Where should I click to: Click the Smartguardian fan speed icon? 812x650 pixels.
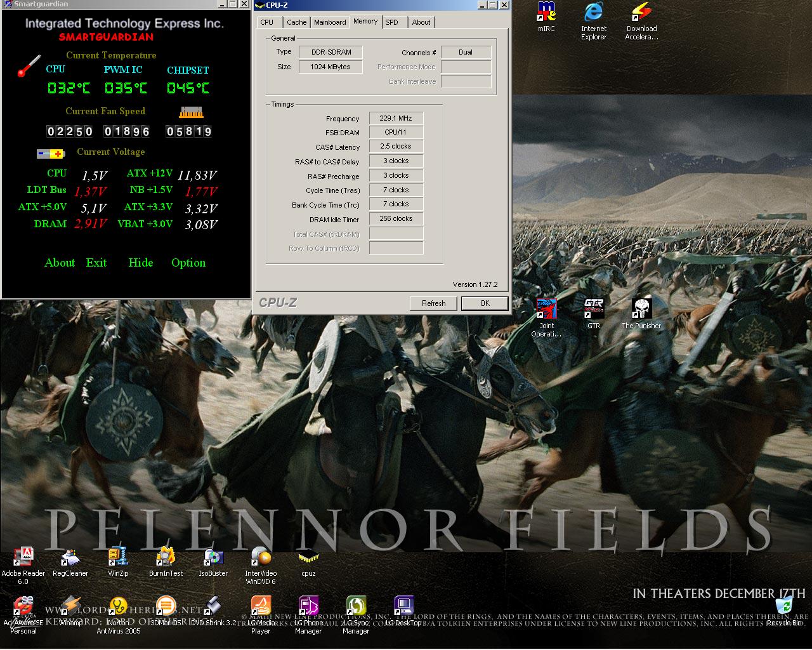point(191,112)
